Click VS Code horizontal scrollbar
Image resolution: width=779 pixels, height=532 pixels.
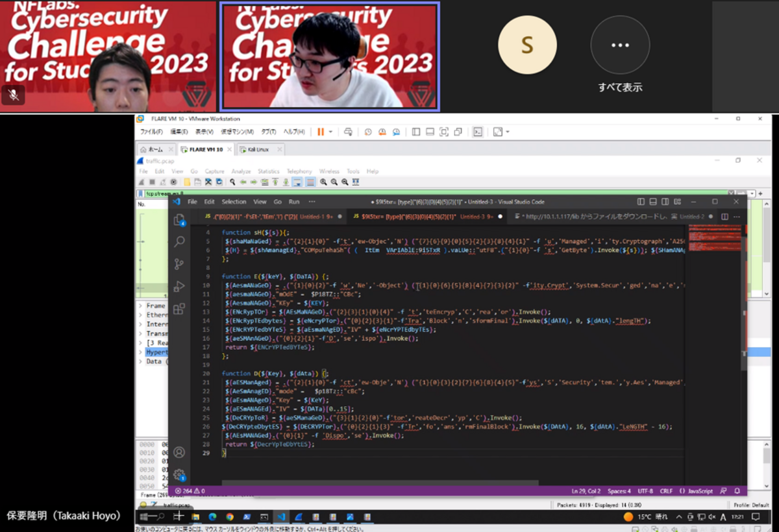380,483
